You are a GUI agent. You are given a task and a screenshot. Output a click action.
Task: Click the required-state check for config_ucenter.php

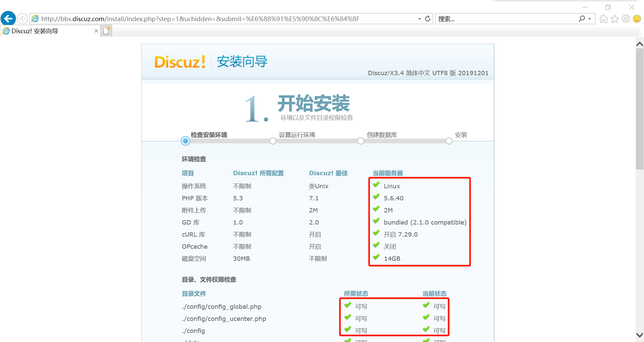pyautogui.click(x=348, y=317)
